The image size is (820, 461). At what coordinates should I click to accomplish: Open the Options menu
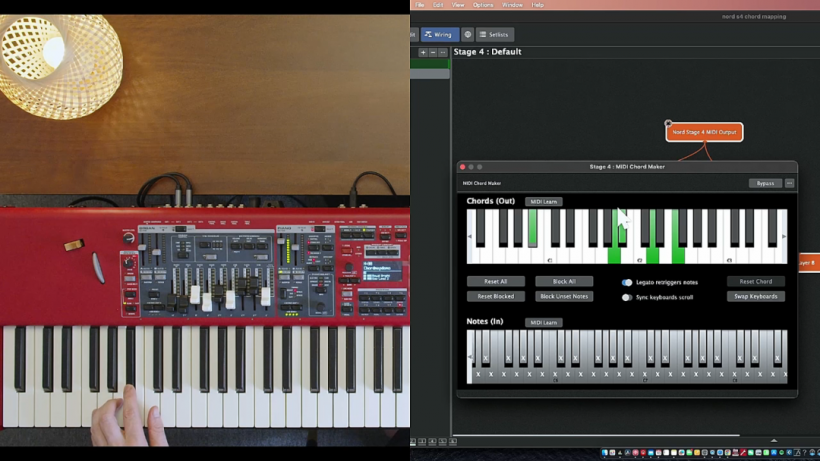(483, 5)
